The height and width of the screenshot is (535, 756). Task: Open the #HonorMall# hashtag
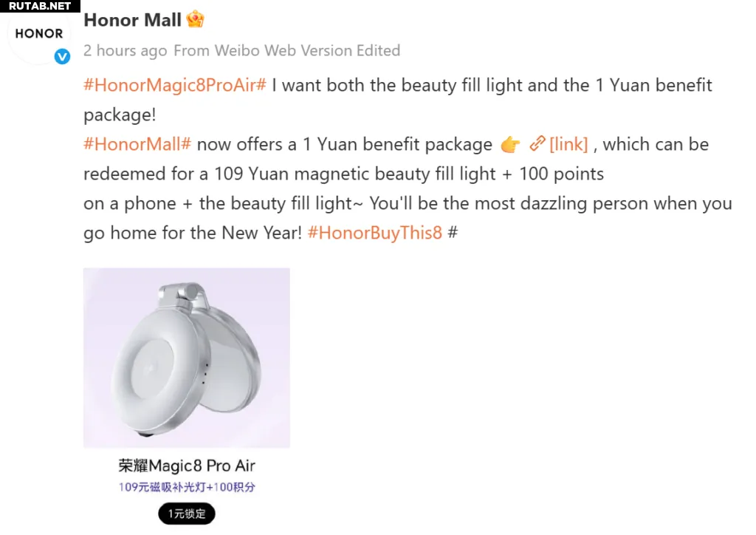137,144
